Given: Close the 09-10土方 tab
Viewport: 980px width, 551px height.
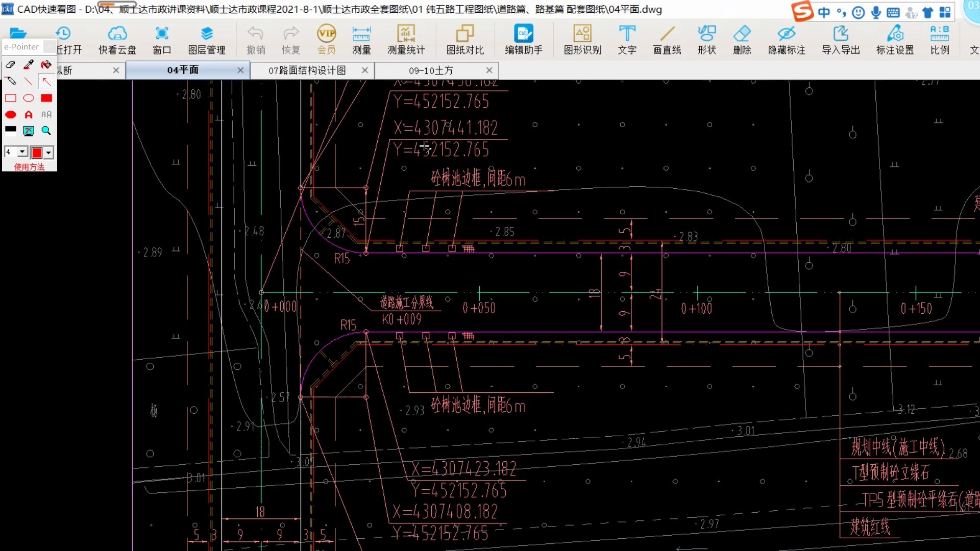Looking at the screenshot, I should pos(489,70).
